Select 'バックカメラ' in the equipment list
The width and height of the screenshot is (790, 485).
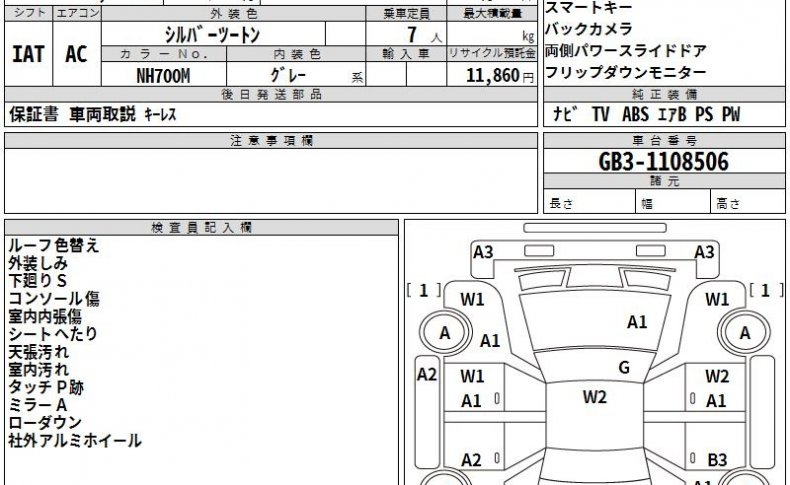tap(588, 29)
